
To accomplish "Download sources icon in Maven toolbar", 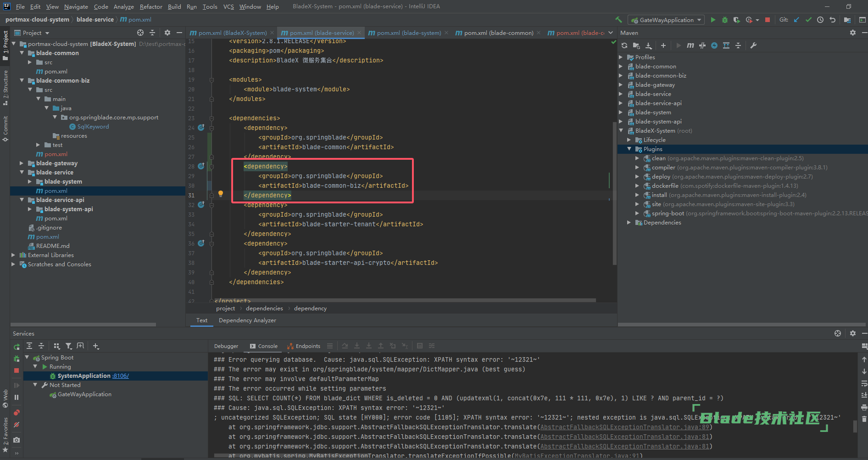I will tap(649, 45).
